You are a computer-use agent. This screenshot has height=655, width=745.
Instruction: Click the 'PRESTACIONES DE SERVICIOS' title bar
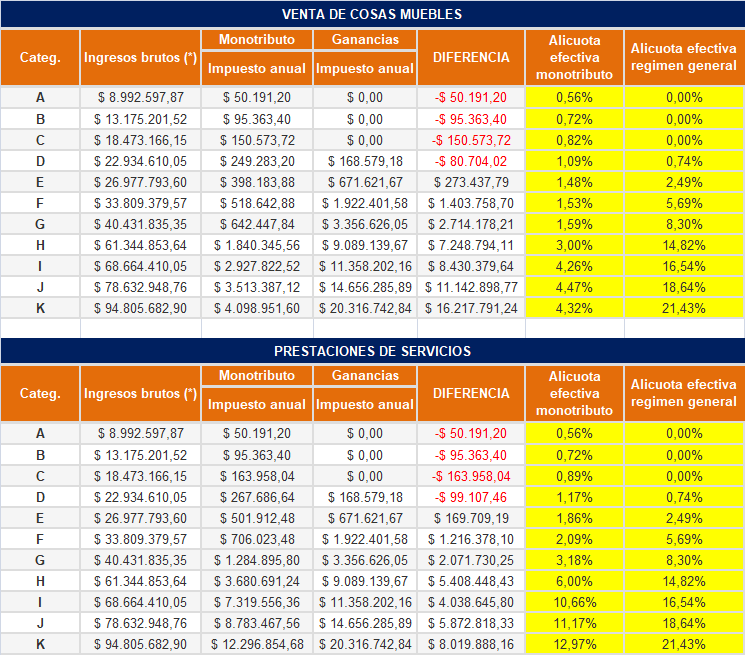click(x=372, y=351)
